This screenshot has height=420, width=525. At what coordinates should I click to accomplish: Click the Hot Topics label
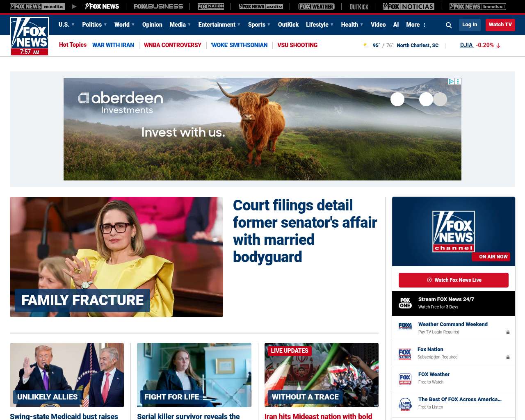coord(73,45)
